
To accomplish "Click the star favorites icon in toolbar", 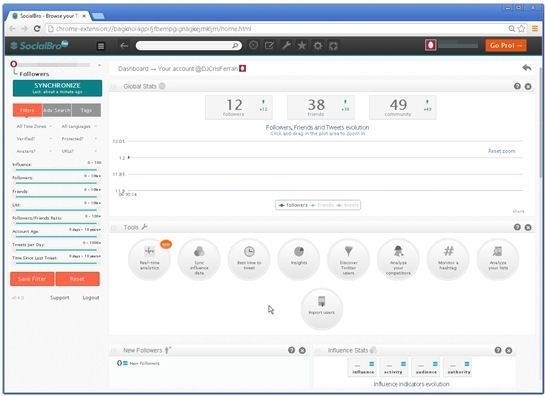I will pyautogui.click(x=302, y=45).
